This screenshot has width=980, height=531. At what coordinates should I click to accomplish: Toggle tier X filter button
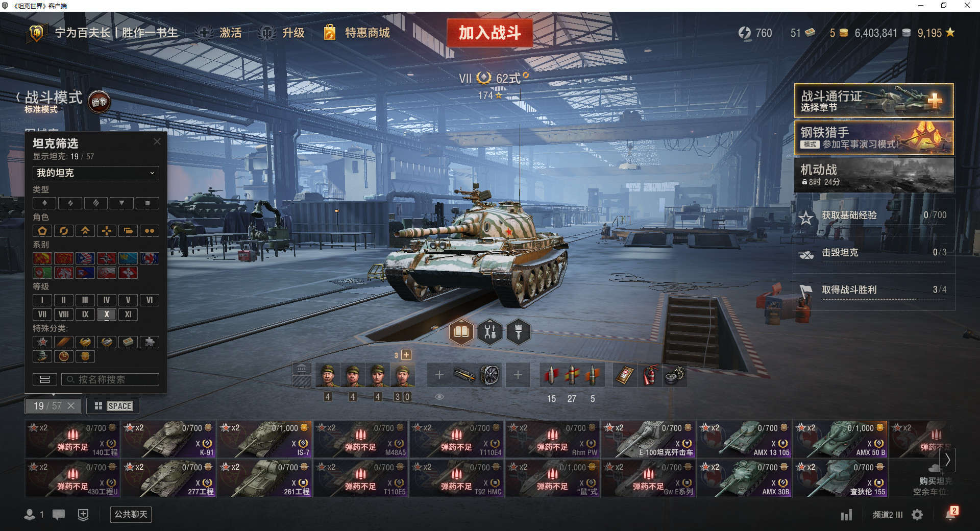pos(107,315)
